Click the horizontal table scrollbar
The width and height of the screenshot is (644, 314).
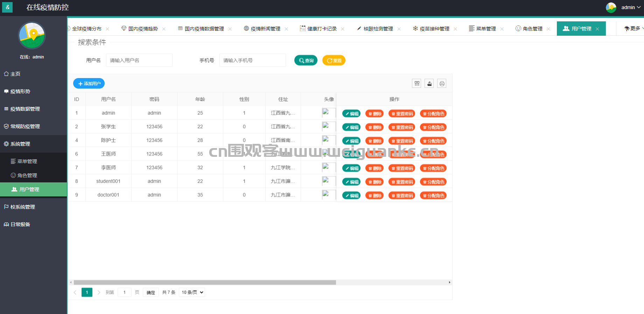click(x=205, y=282)
